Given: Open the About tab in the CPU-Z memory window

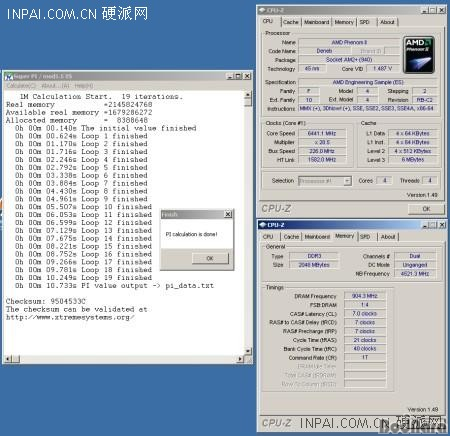Looking at the screenshot, I should [x=388, y=237].
